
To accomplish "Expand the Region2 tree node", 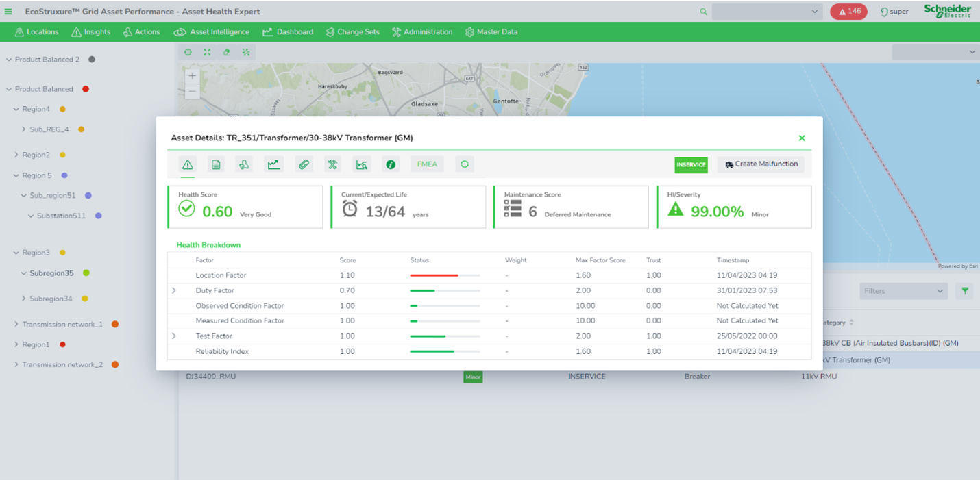I will pos(16,155).
